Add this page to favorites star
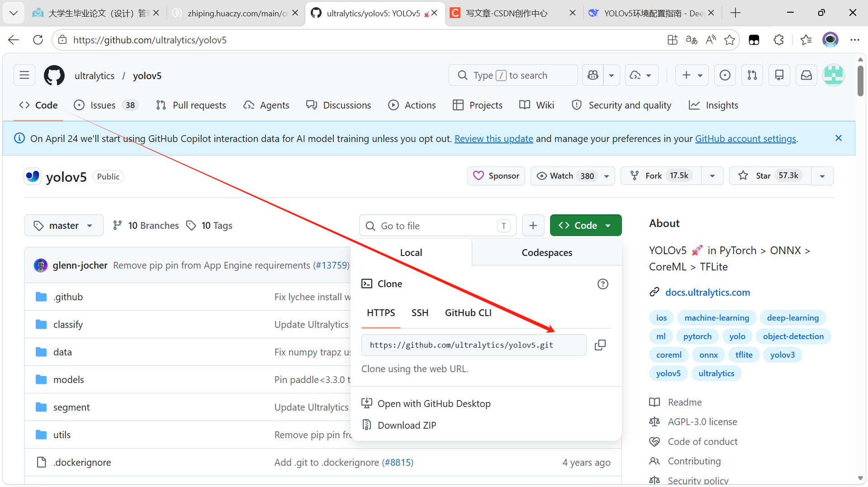Viewport: 868px width, 487px height. pyautogui.click(x=729, y=40)
